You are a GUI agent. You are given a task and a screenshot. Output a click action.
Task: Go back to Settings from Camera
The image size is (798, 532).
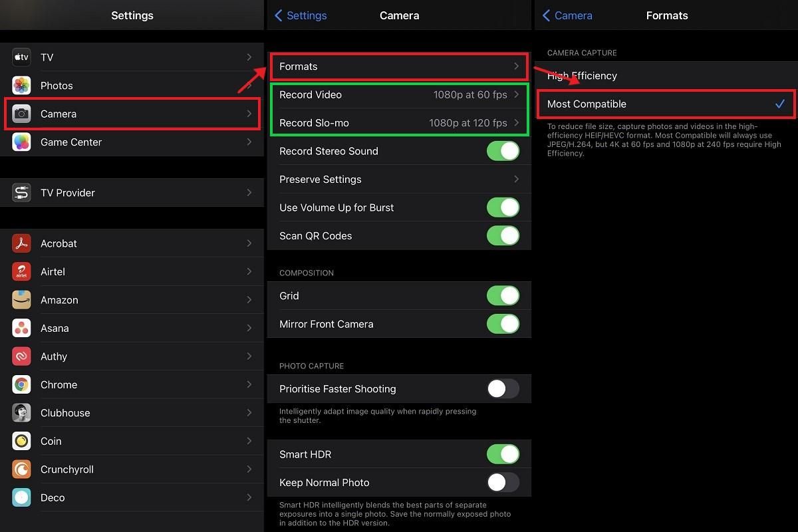(x=299, y=15)
